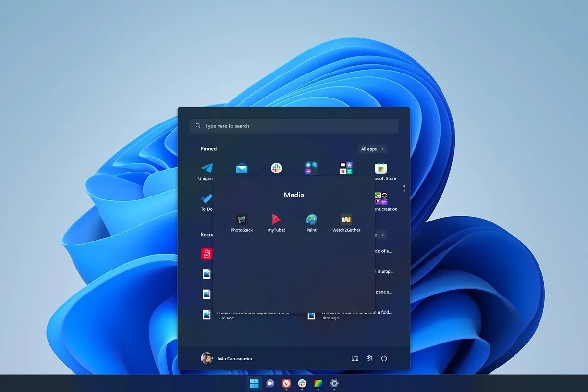Start Watch2Gether from the Media folder

click(345, 220)
